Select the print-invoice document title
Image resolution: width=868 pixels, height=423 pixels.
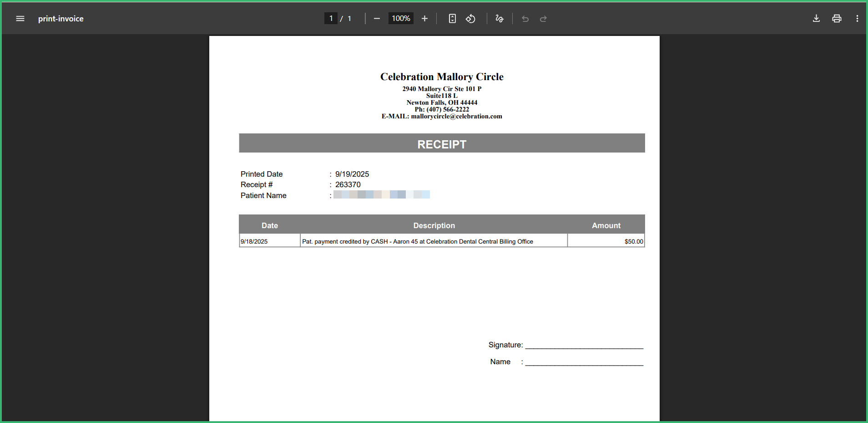61,19
